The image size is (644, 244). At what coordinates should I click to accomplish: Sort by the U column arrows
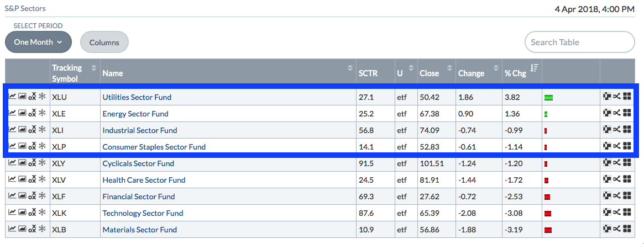point(411,68)
